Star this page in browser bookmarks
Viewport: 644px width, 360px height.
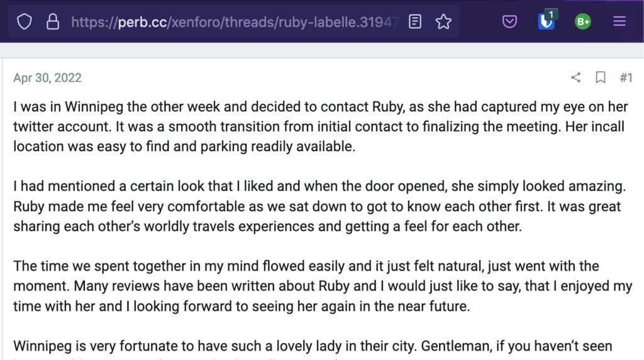444,22
